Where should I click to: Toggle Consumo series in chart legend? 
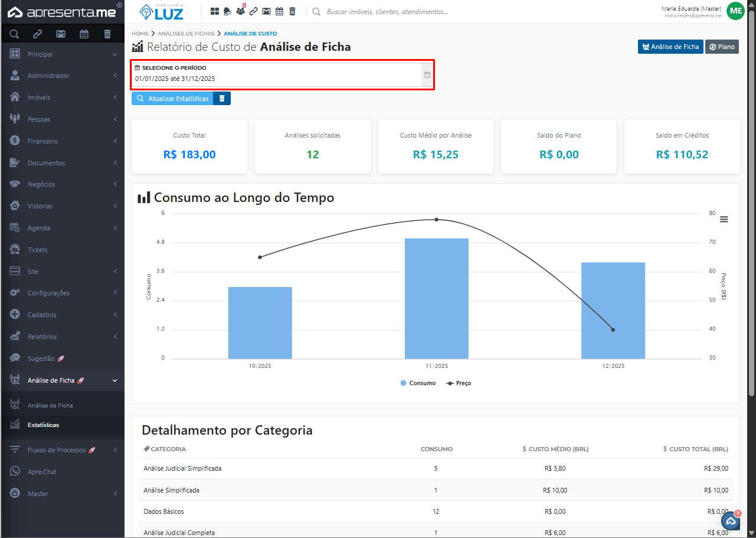point(418,383)
